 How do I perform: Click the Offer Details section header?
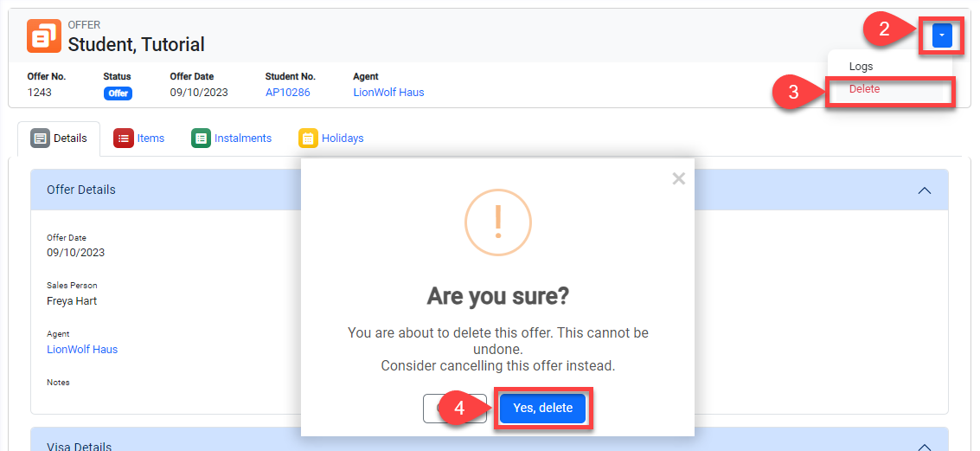(x=490, y=190)
